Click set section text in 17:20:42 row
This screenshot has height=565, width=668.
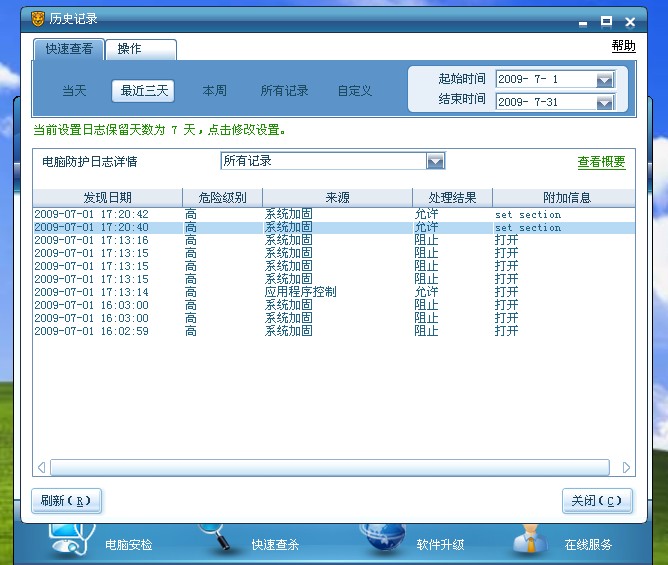[x=528, y=214]
